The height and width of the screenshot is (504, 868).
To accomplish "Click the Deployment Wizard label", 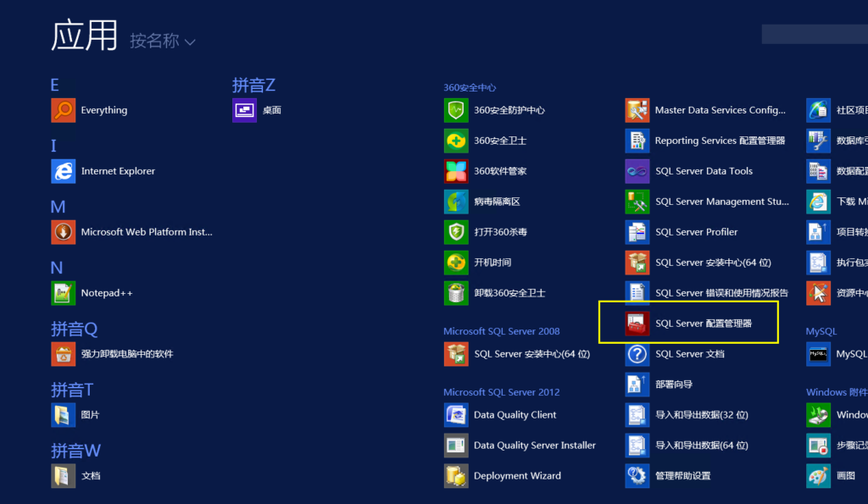I will (517, 475).
